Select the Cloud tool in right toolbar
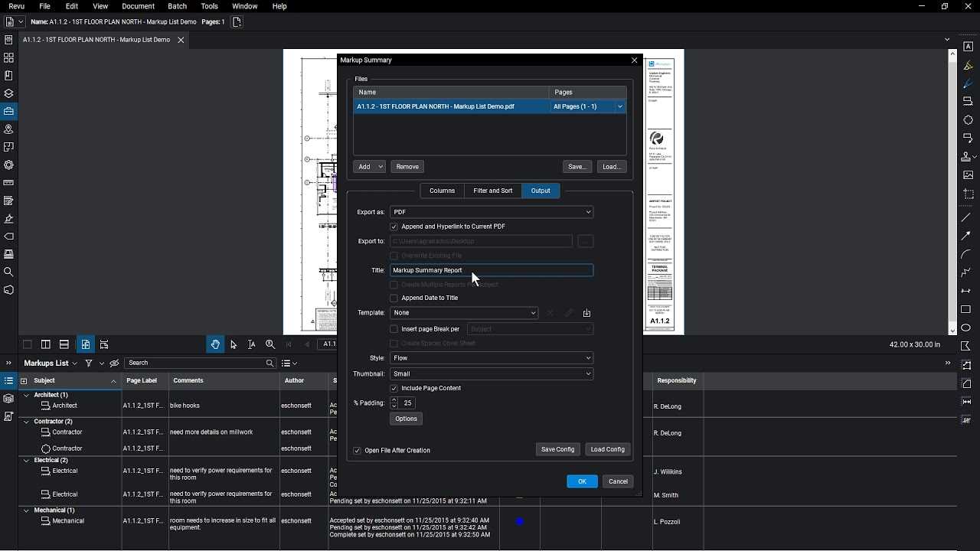This screenshot has height=551, width=980. 968,120
